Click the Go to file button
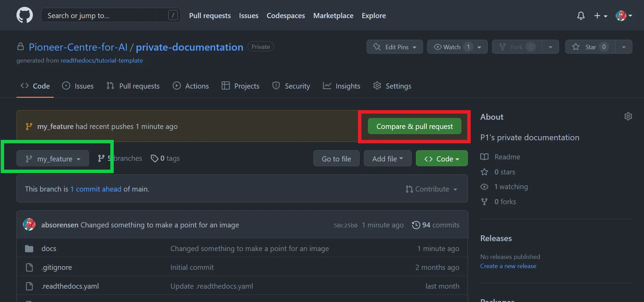Screen dimensions: 644x302 pyautogui.click(x=336, y=159)
